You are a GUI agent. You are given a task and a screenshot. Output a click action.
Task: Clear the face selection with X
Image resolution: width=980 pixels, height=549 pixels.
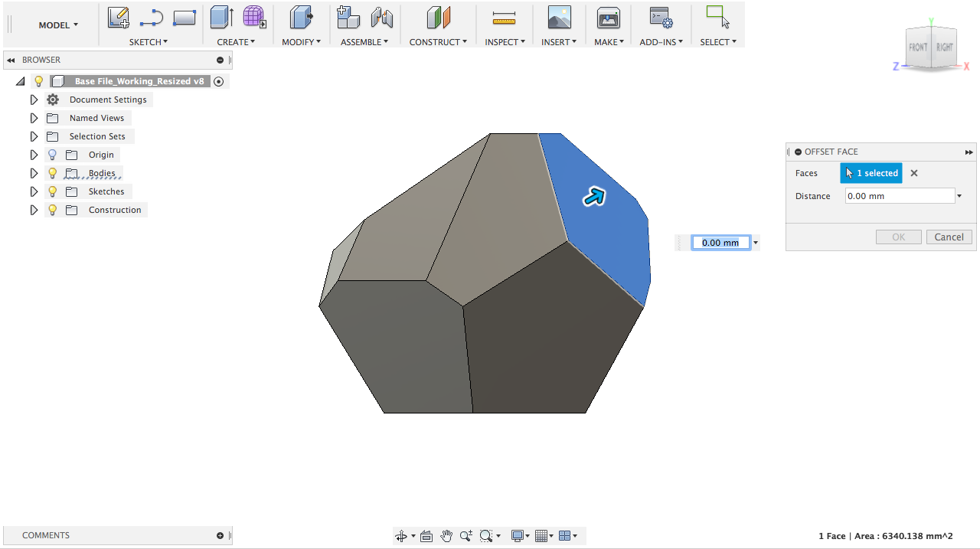tap(914, 173)
